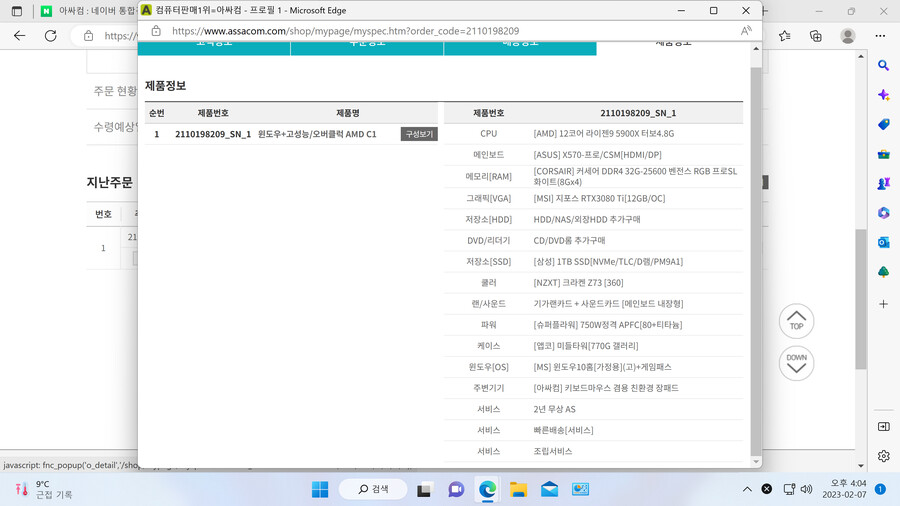
Task: Click the taskbar 검색 search box
Action: click(373, 489)
